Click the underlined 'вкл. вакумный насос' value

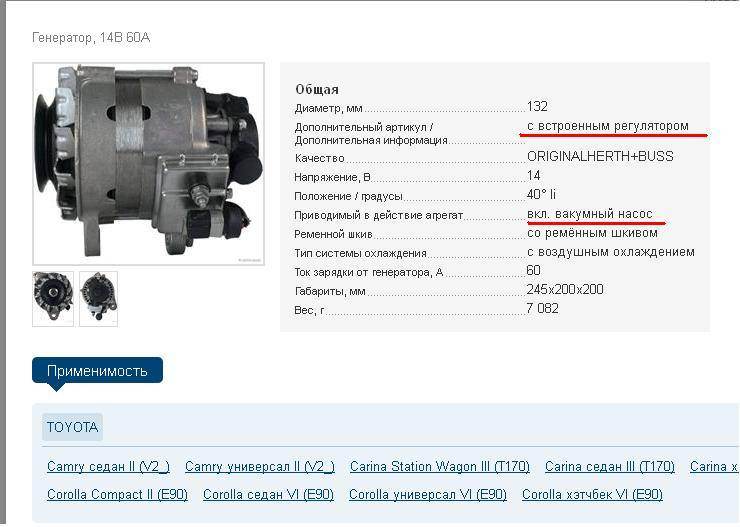click(589, 214)
